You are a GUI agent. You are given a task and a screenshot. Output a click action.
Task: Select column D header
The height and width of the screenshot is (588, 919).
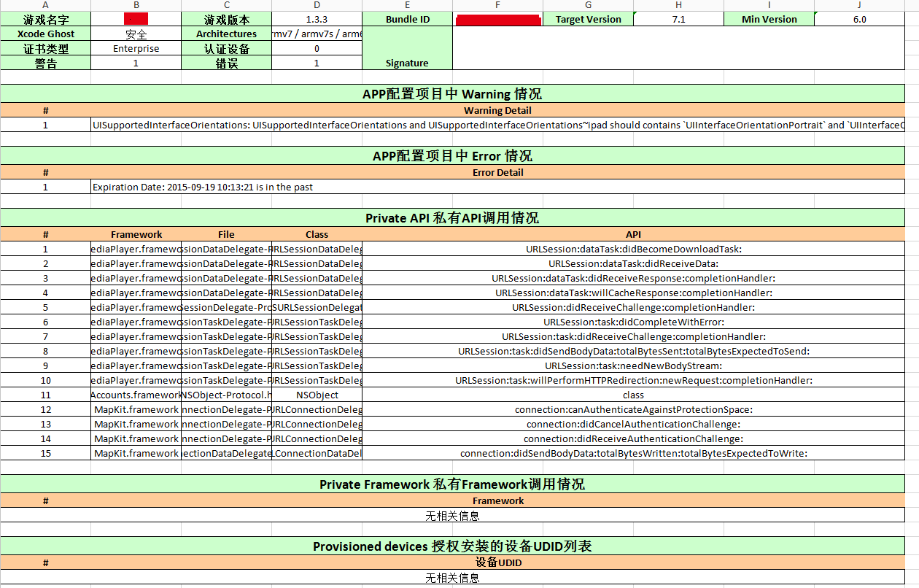[317, 5]
